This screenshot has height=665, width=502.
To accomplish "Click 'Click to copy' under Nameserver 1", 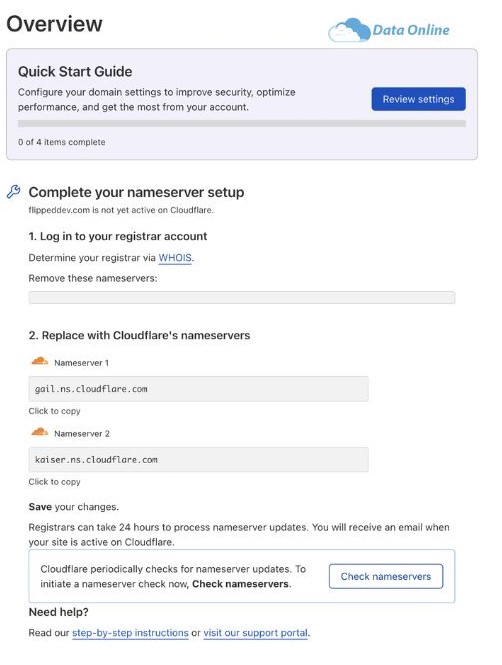I will click(x=54, y=411).
